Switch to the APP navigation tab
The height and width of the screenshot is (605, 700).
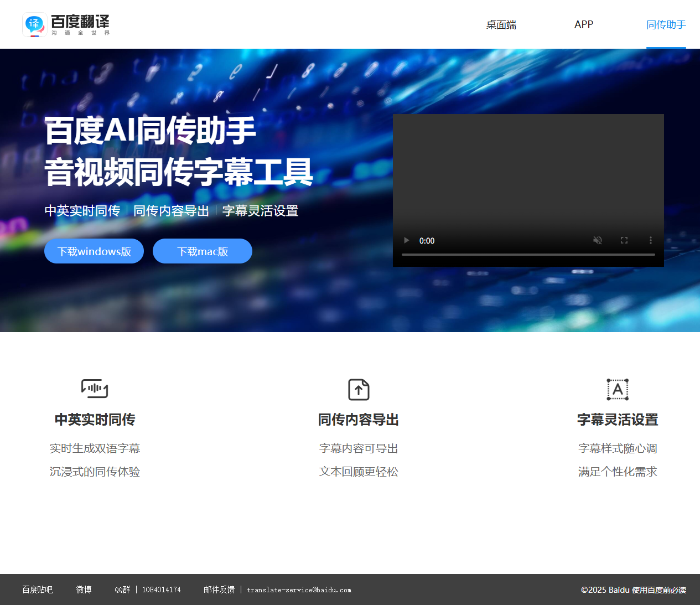[583, 25]
